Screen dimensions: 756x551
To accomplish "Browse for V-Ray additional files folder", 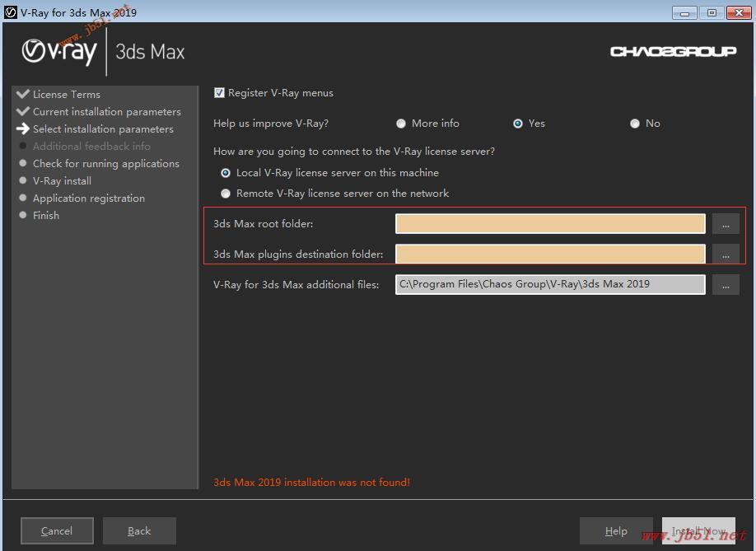I will tap(726, 285).
